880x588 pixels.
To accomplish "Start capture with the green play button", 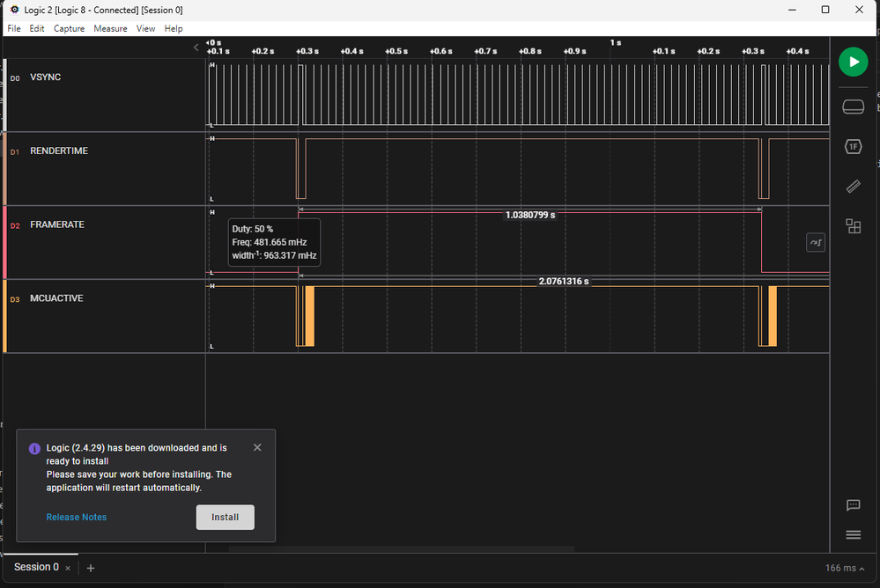I will tap(853, 62).
